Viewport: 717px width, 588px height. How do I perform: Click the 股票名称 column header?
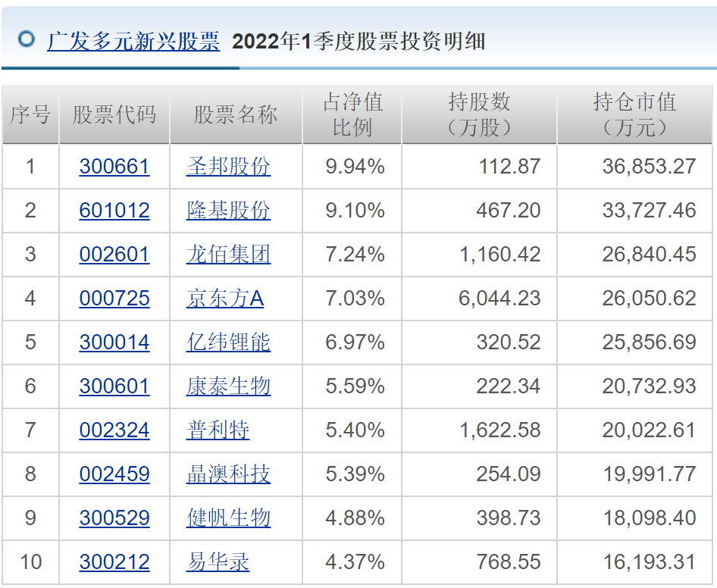236,114
